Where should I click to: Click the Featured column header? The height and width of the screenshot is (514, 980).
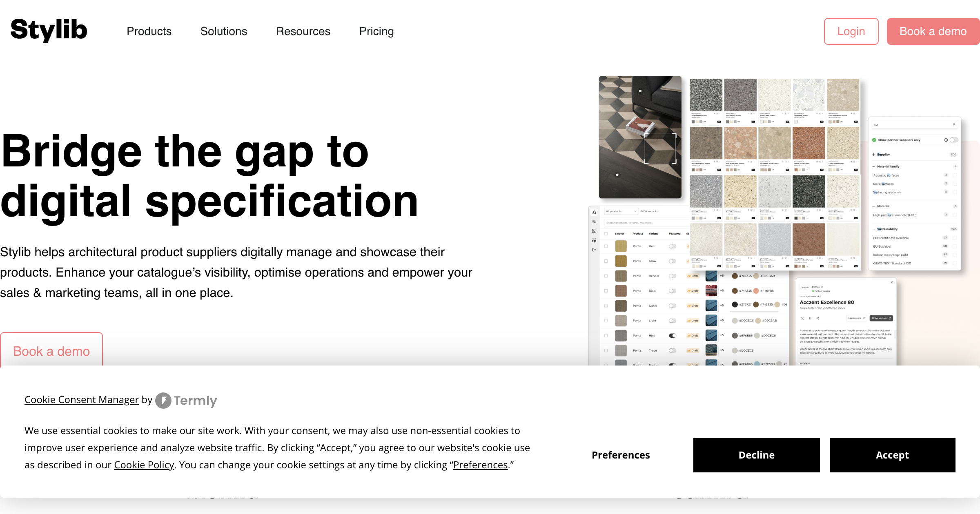point(675,234)
